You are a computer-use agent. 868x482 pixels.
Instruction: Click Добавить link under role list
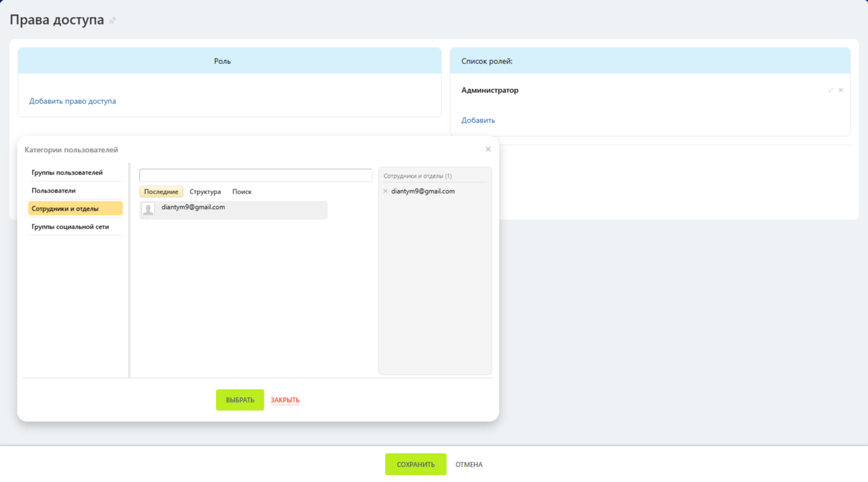[x=478, y=120]
